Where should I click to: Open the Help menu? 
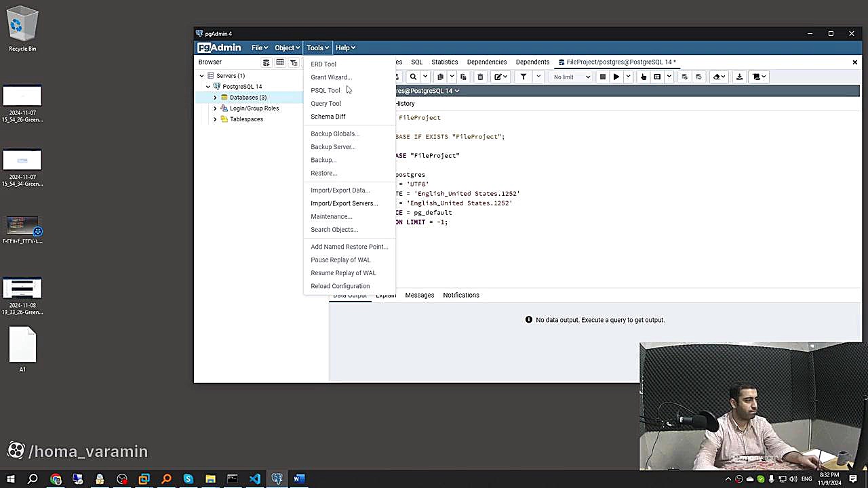click(x=345, y=48)
